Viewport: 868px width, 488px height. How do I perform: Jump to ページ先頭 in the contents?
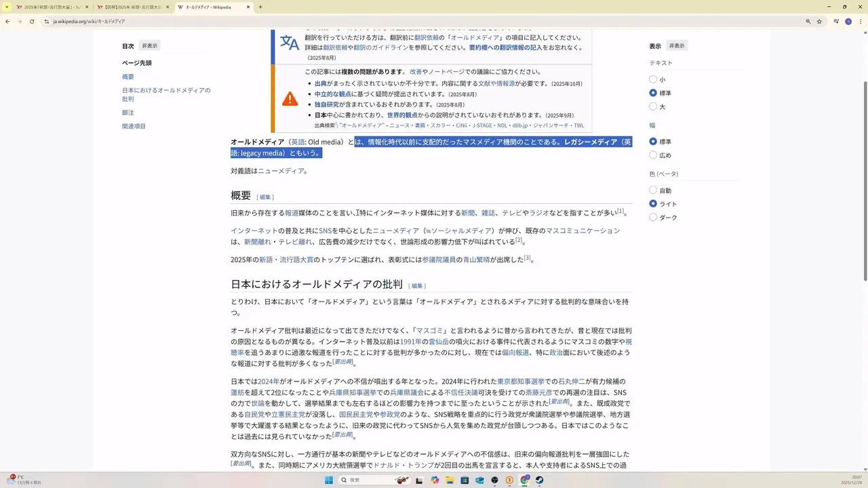(137, 63)
